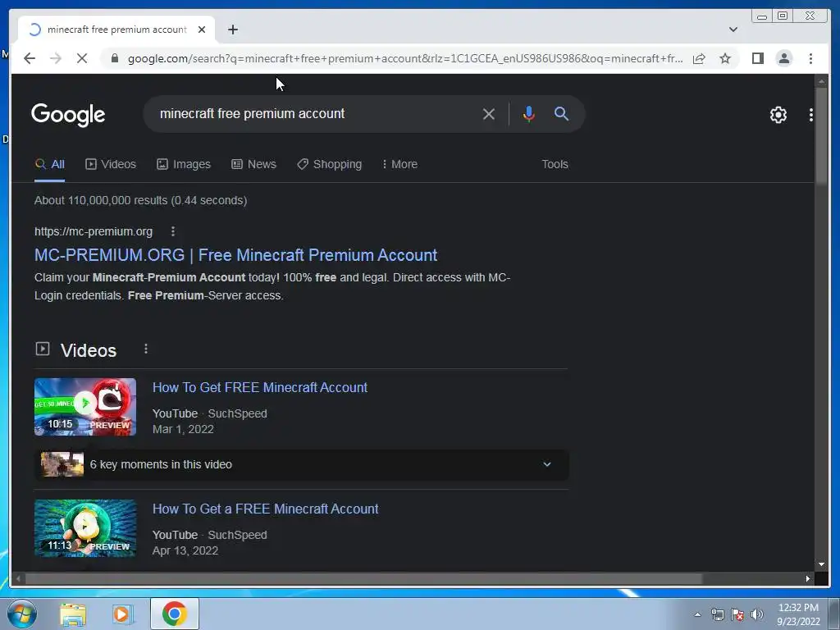Expand the More search options

click(399, 164)
